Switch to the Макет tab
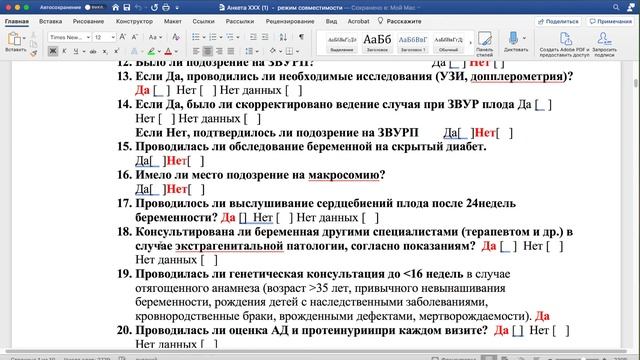 tap(173, 21)
